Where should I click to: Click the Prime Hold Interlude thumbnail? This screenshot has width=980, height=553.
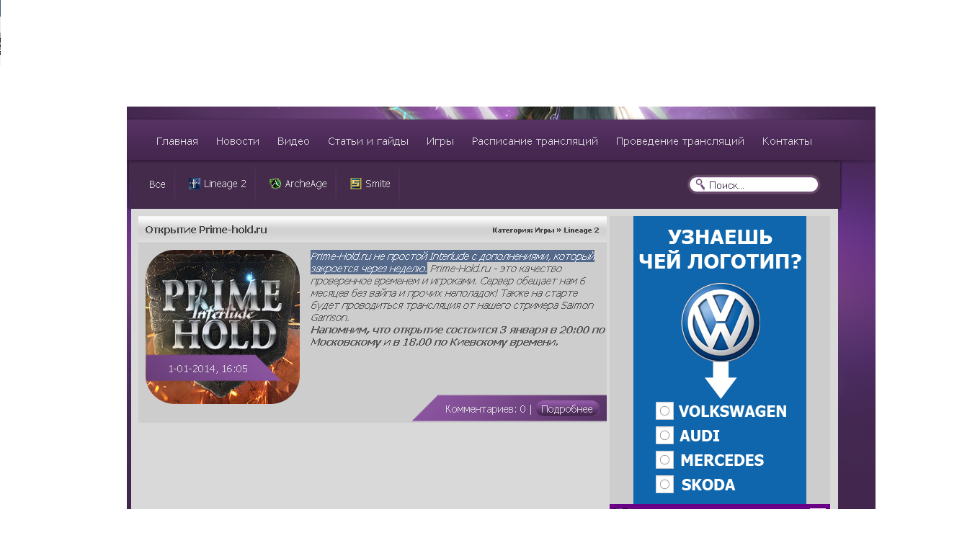pos(223,326)
